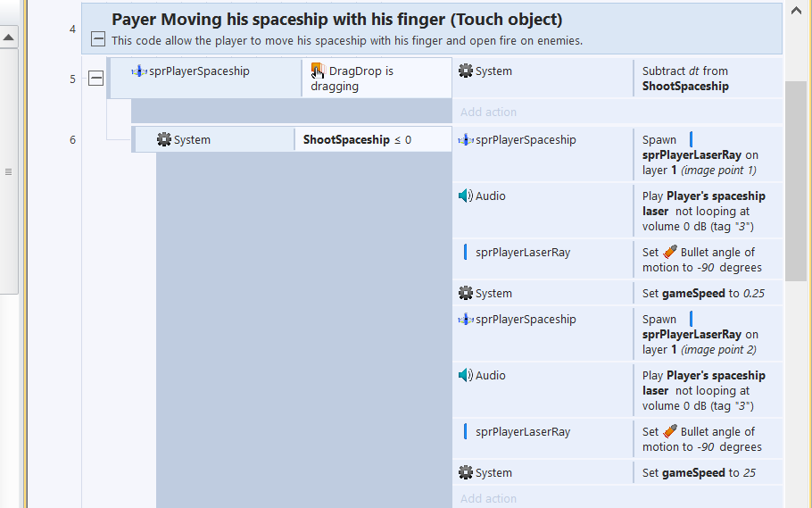
Task: Collapse event 5 using its minus box
Action: (x=95, y=79)
